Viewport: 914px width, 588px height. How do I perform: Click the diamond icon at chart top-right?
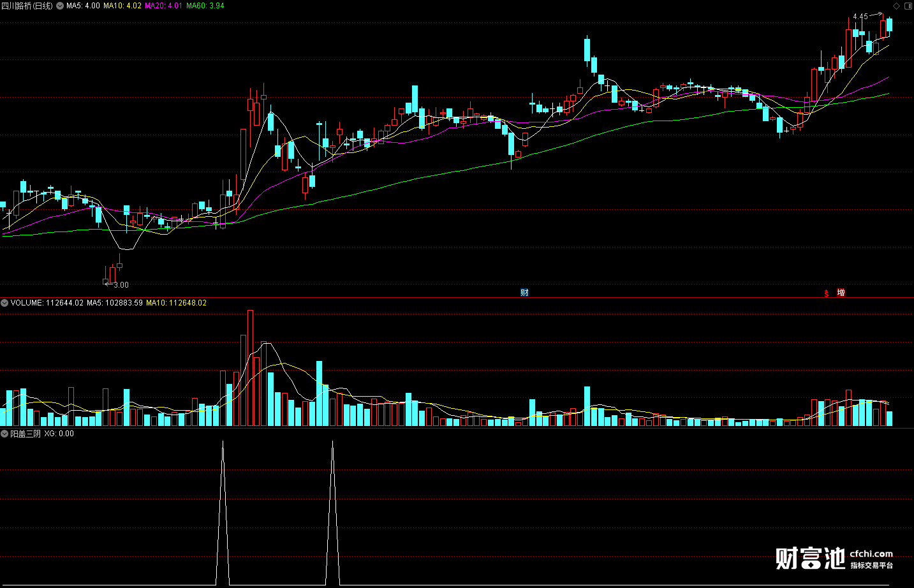click(x=896, y=6)
